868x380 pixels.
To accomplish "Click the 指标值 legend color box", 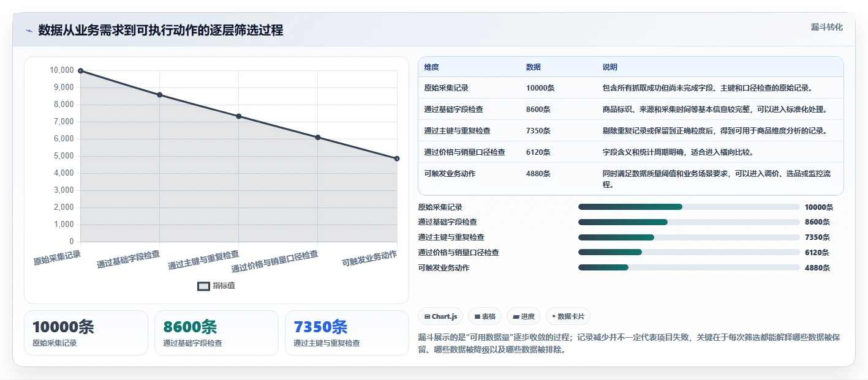I will tap(203, 286).
